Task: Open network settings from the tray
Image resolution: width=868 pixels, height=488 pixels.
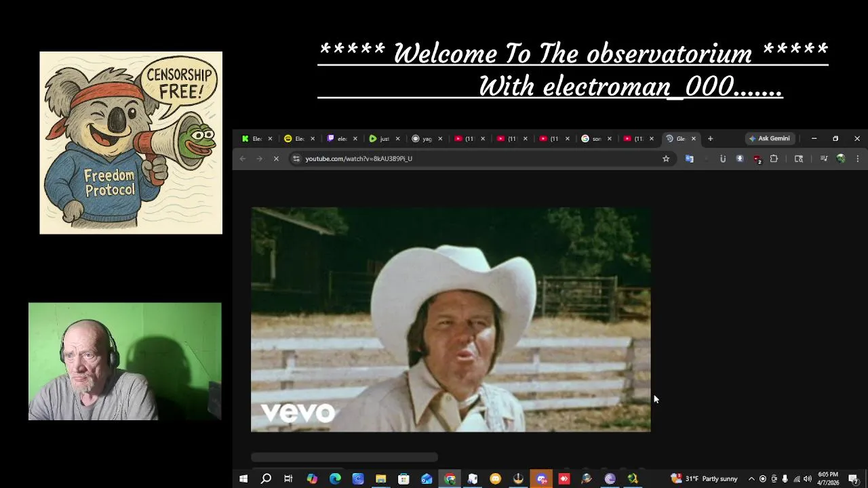Action: click(797, 479)
